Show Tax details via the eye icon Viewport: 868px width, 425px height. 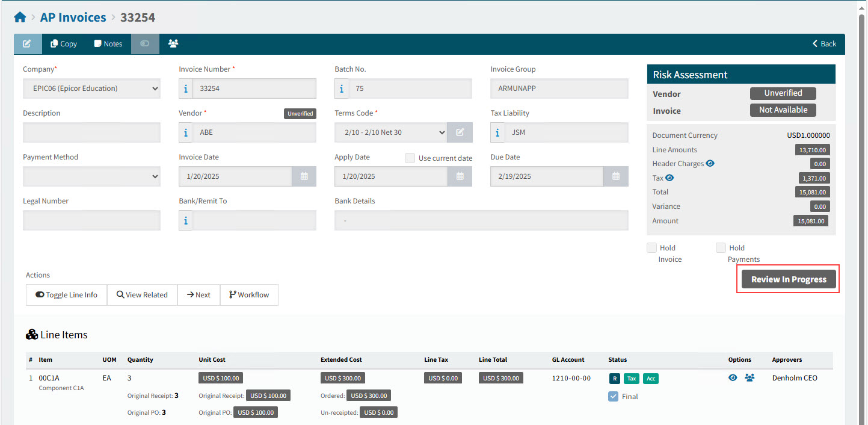[x=669, y=178]
